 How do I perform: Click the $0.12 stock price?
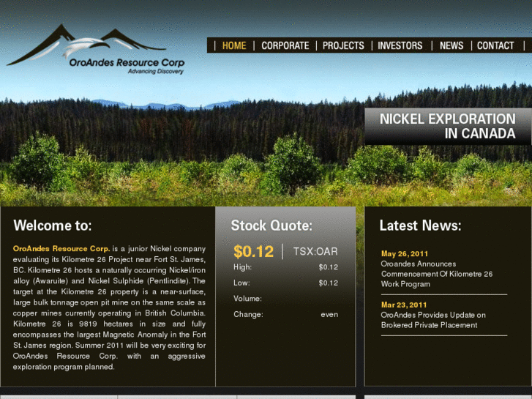(253, 252)
